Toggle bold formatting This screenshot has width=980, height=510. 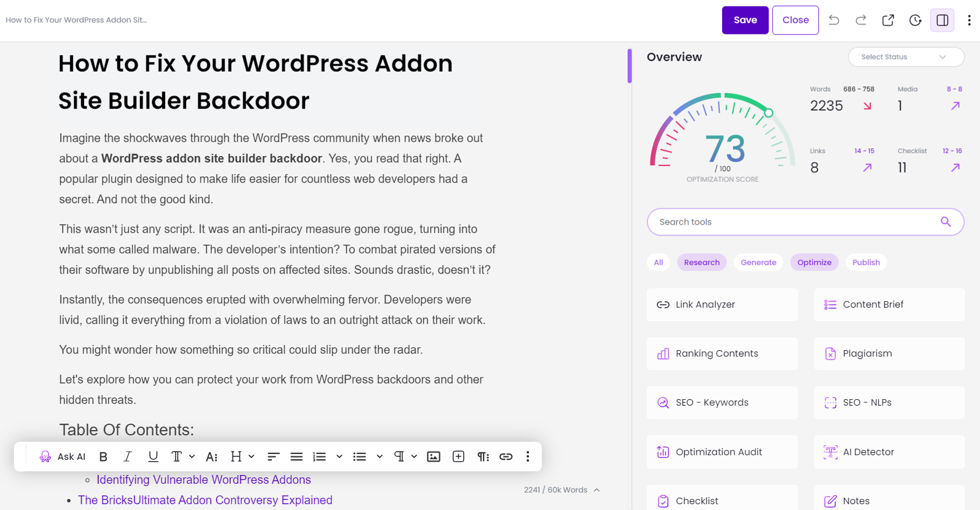pyautogui.click(x=103, y=456)
